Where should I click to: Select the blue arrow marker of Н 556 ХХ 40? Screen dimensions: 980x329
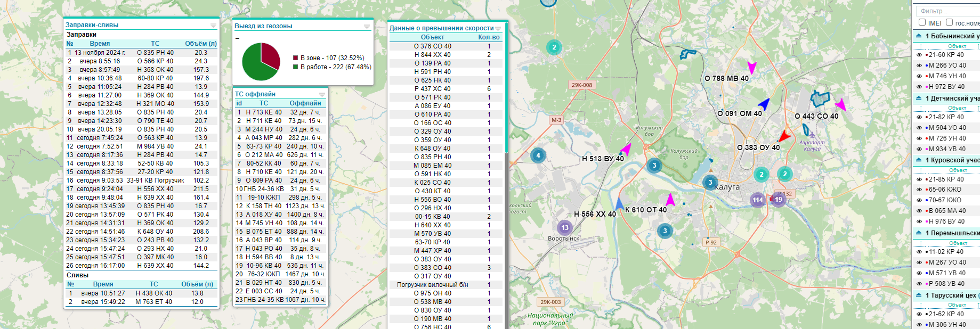(619, 203)
